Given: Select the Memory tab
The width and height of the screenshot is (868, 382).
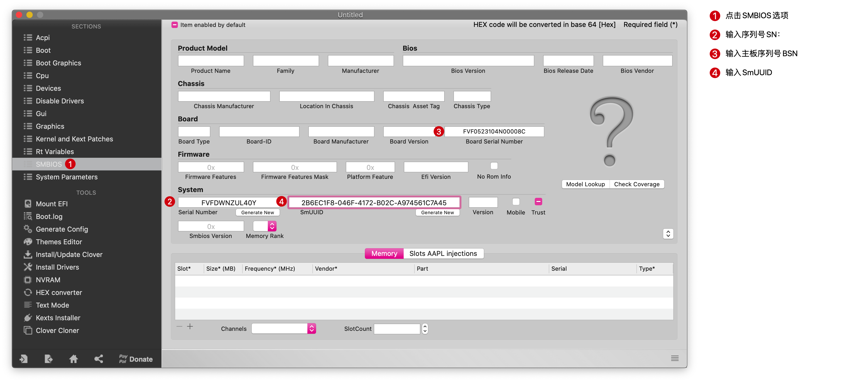Looking at the screenshot, I should coord(384,253).
